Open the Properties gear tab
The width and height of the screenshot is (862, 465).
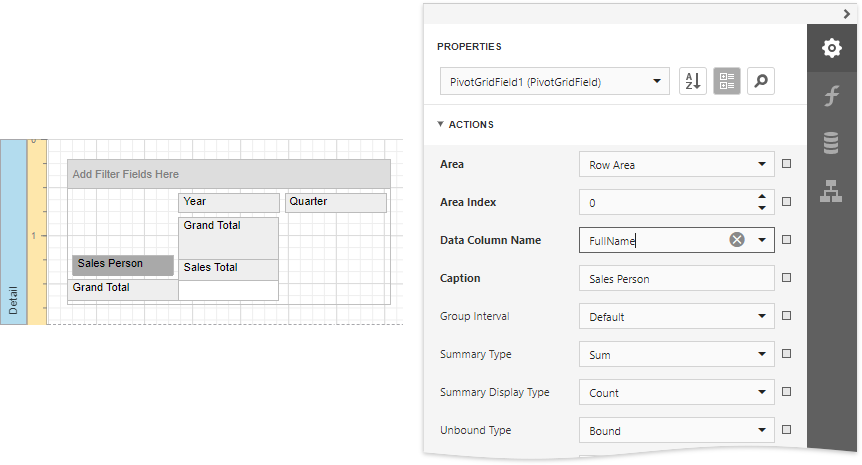831,48
